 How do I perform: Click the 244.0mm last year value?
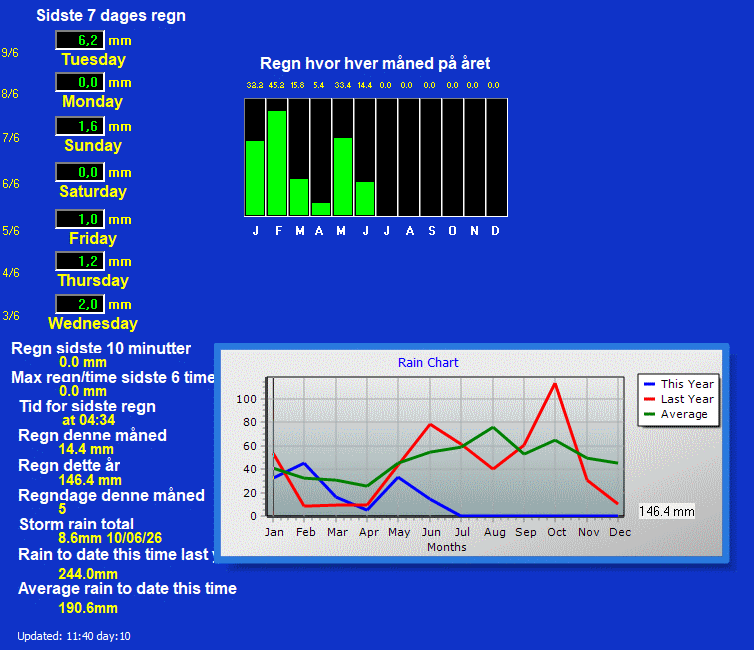[x=88, y=574]
